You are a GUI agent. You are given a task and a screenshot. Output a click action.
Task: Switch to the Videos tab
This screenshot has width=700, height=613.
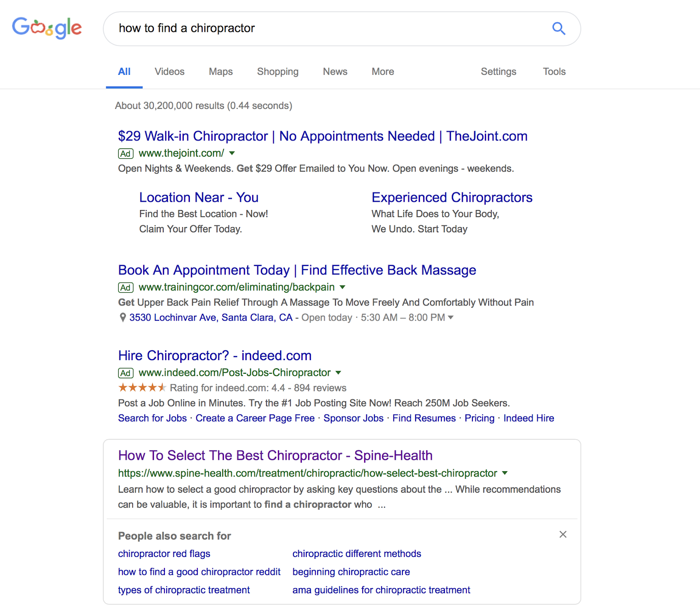tap(170, 72)
